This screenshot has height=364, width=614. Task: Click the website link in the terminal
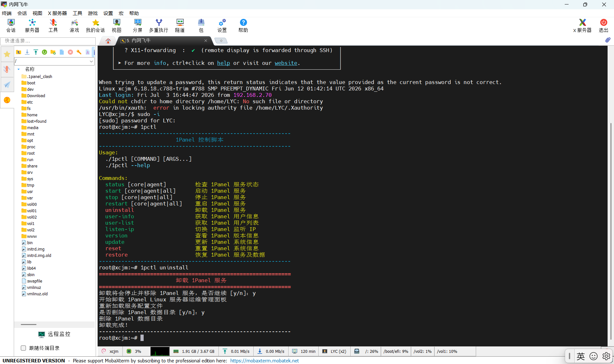click(286, 63)
